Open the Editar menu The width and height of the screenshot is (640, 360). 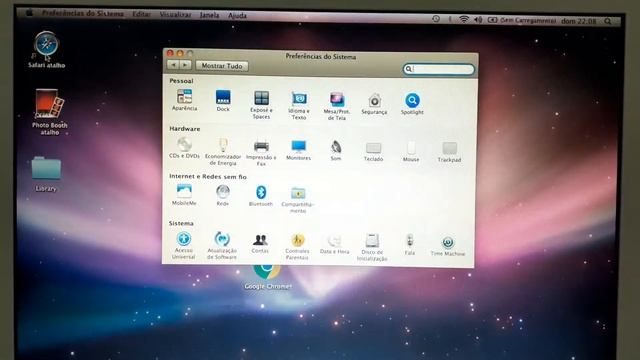[x=141, y=14]
